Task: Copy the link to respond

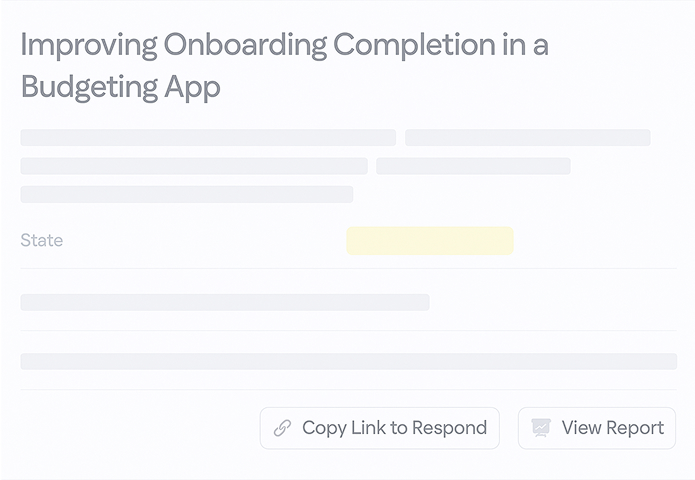Action: (x=380, y=428)
